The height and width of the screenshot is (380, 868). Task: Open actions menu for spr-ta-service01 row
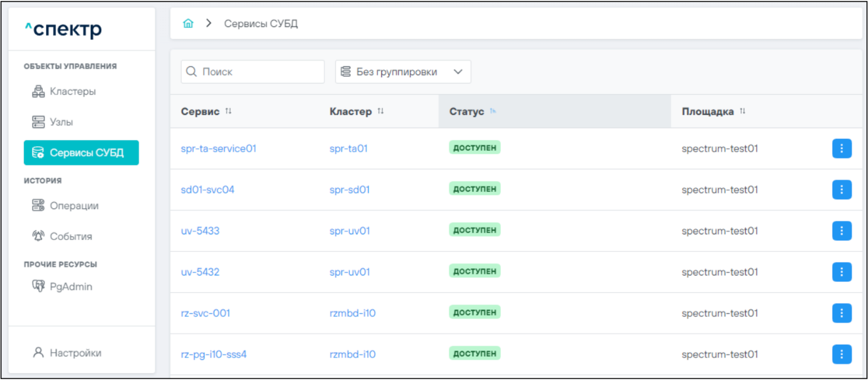pyautogui.click(x=841, y=149)
